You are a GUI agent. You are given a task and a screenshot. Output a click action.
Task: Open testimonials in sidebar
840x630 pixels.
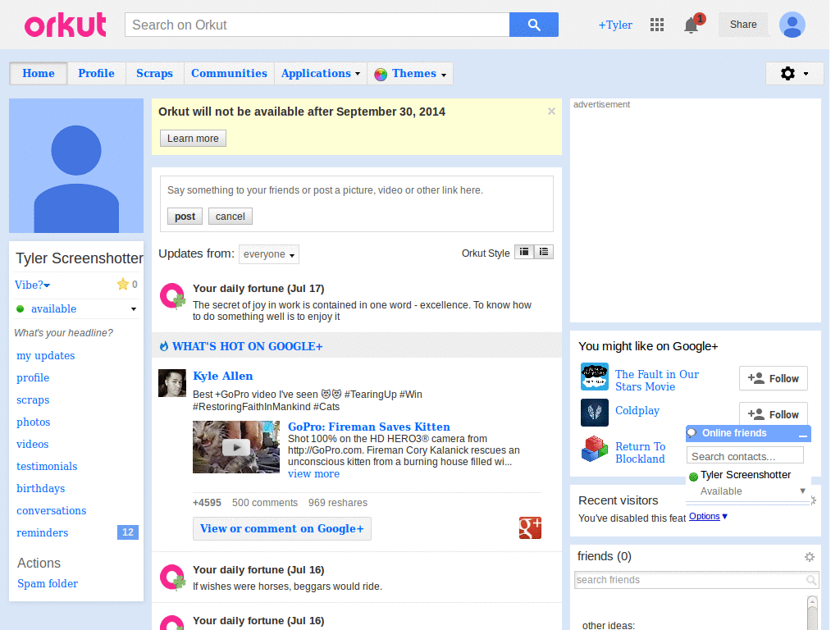click(x=47, y=466)
